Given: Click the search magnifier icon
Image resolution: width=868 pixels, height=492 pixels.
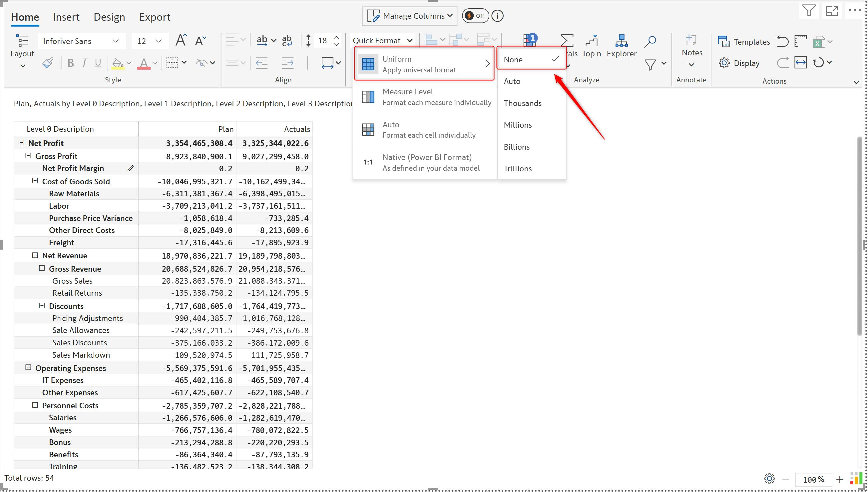Looking at the screenshot, I should (650, 41).
